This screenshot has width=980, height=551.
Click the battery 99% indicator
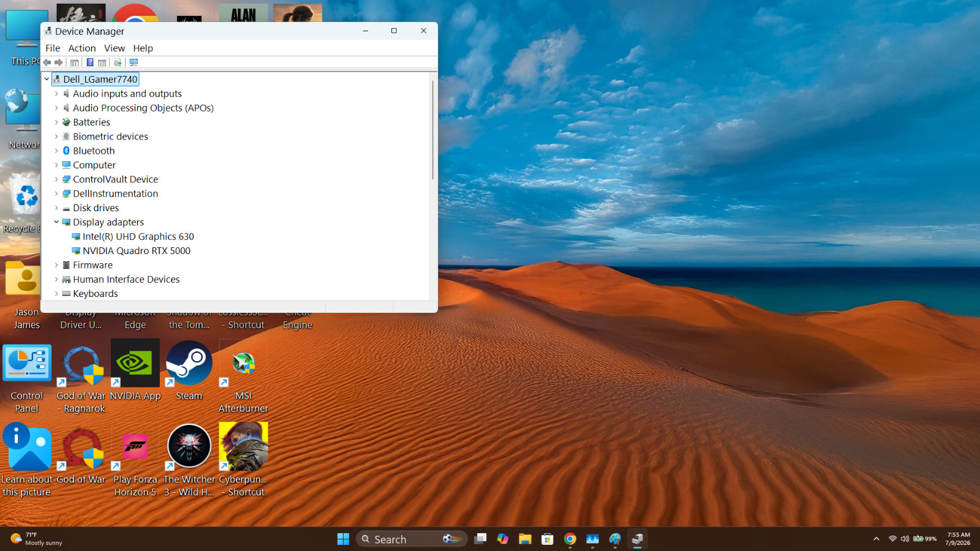[x=925, y=539]
